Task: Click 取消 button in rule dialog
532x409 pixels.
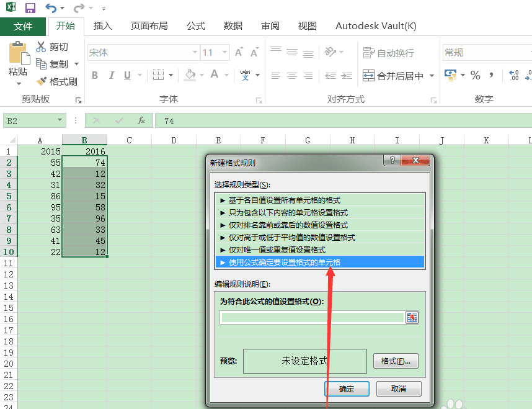Action: click(399, 389)
